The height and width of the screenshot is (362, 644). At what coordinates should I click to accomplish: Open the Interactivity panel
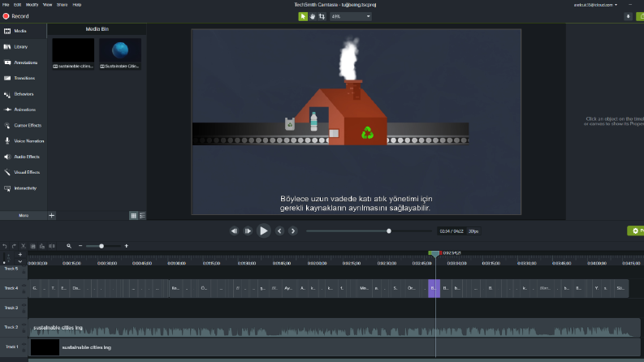point(25,188)
